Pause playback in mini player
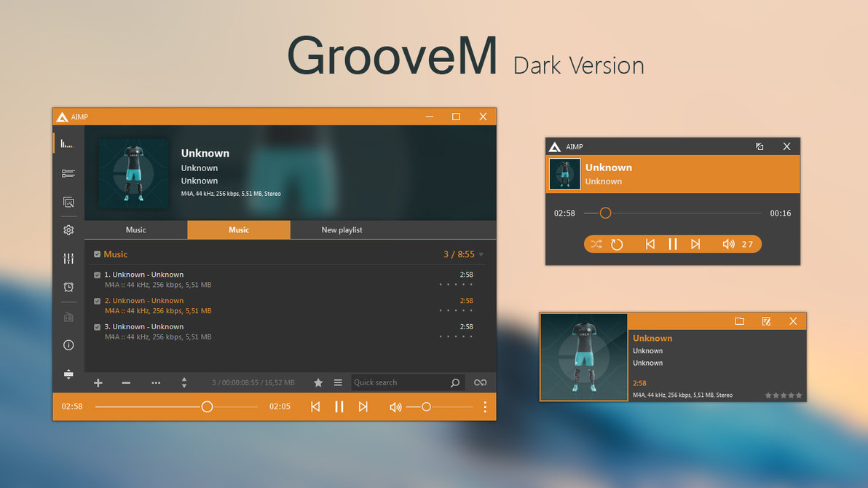 tap(673, 244)
